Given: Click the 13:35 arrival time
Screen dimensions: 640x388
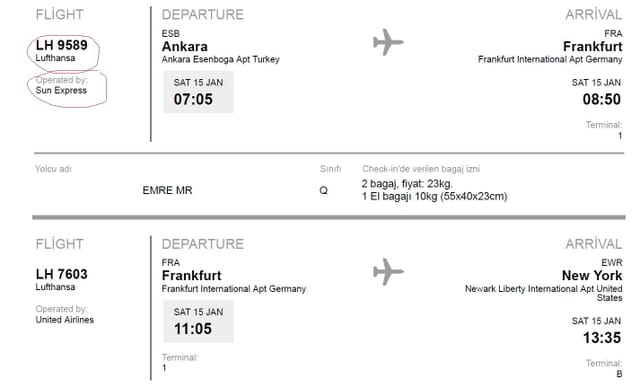Looking at the screenshot, I should 602,338.
